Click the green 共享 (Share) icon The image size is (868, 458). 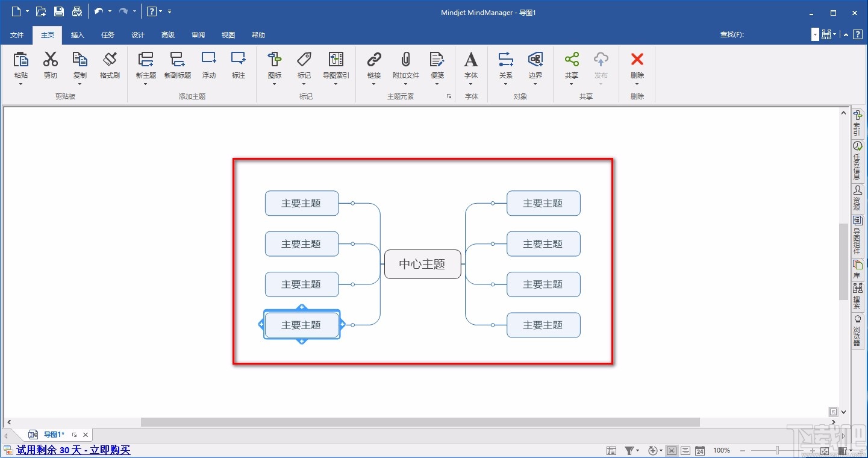pyautogui.click(x=572, y=59)
